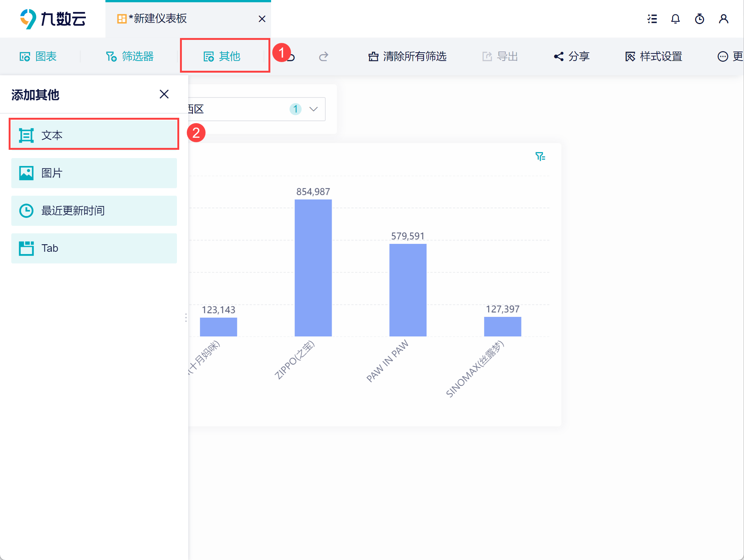The image size is (744, 560).
Task: Select the 123,143 bar
Action: 218,327
